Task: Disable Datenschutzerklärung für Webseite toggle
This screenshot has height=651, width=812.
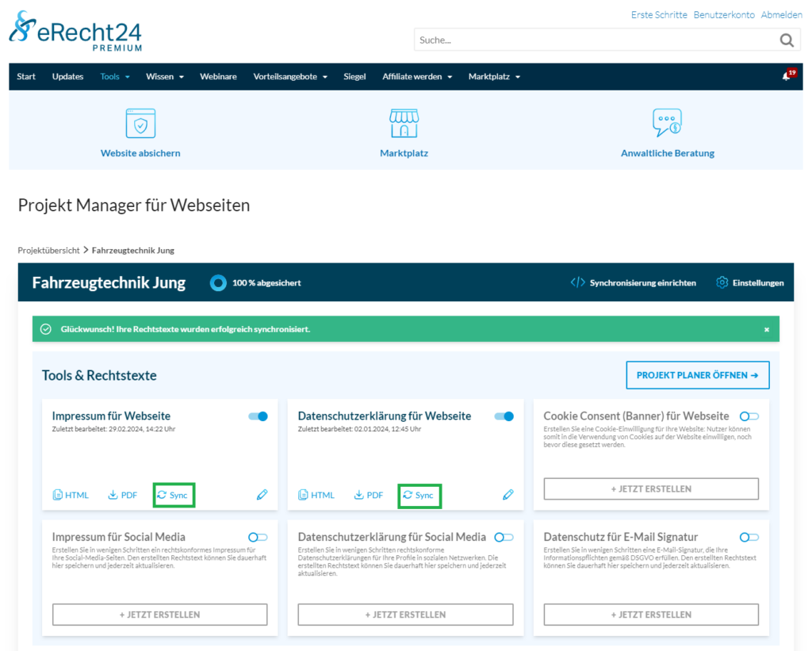Action: tap(504, 416)
